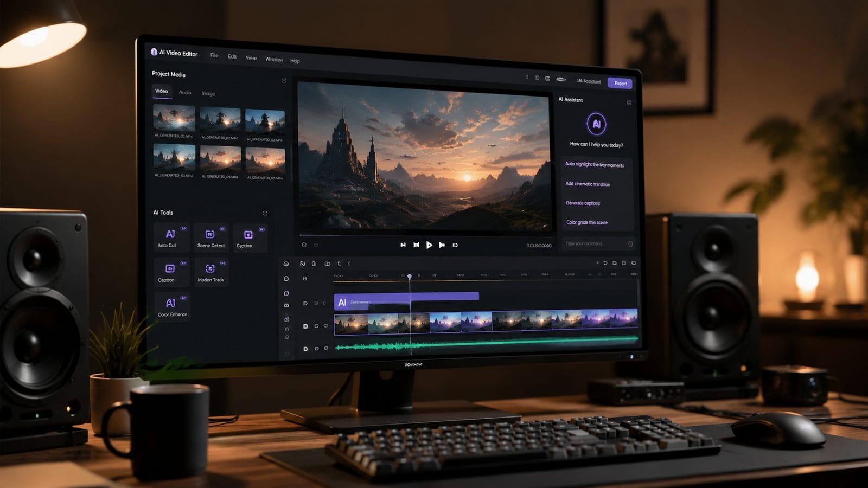Click the top bar icon immediately left of AI Assistant
The height and width of the screenshot is (488, 868).
[x=561, y=79]
